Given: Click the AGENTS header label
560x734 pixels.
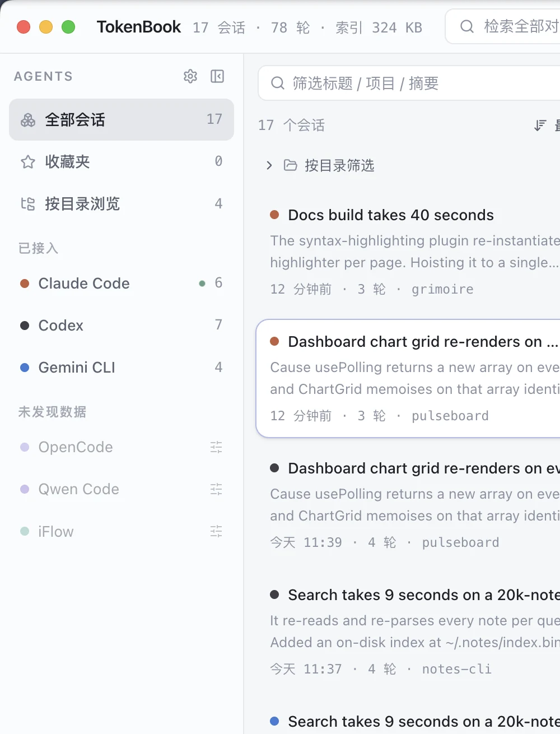Looking at the screenshot, I should pos(43,76).
